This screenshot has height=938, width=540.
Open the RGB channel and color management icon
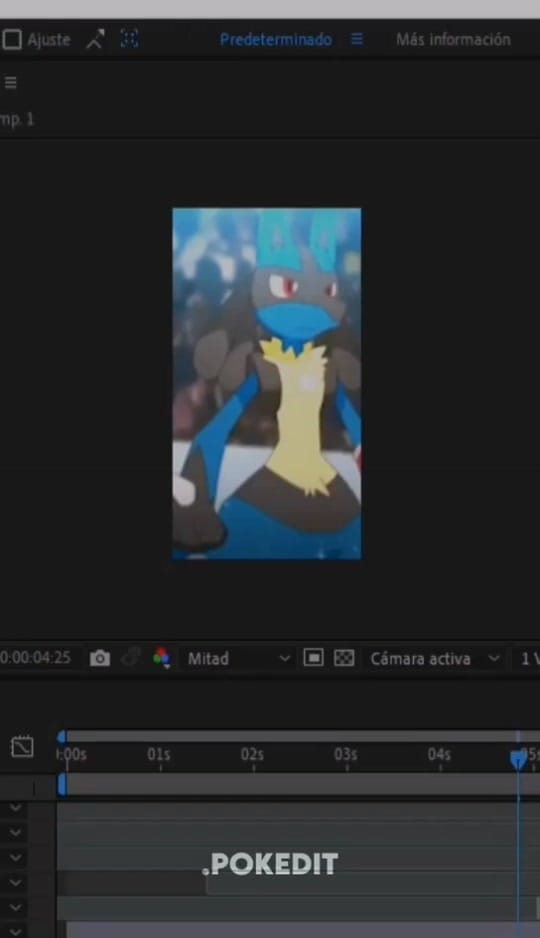pos(161,659)
